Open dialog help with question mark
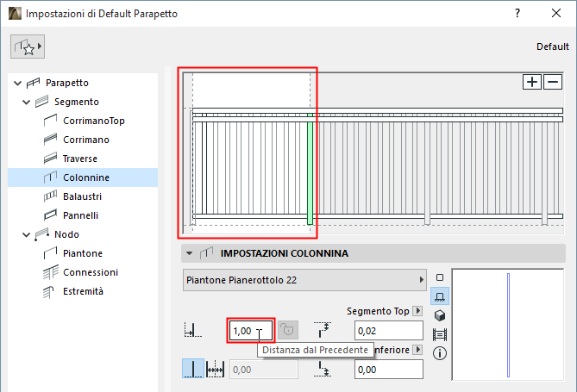Image resolution: width=577 pixels, height=392 pixels. pyautogui.click(x=517, y=14)
